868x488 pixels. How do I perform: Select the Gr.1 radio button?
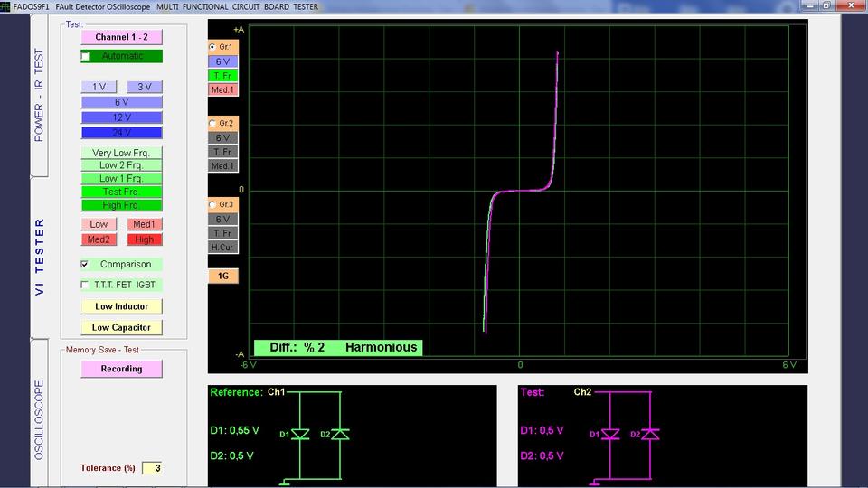(213, 46)
